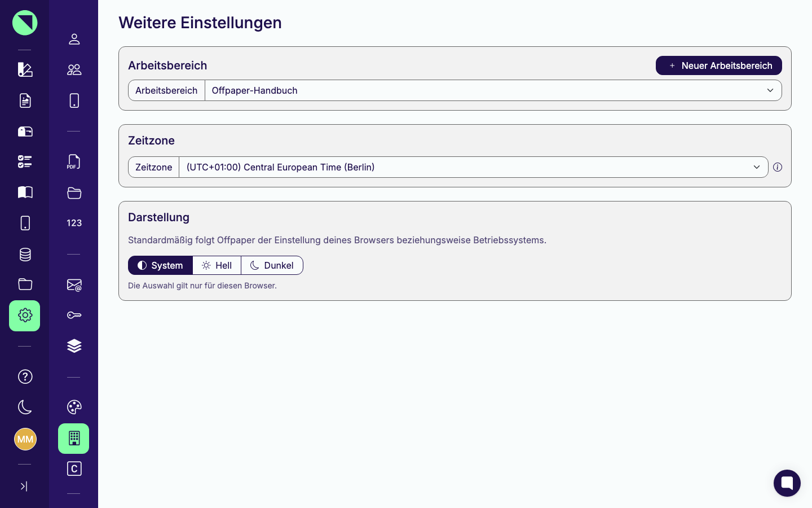Click Neuer Arbeitsbereich button
812x508 pixels.
pyautogui.click(x=718, y=65)
